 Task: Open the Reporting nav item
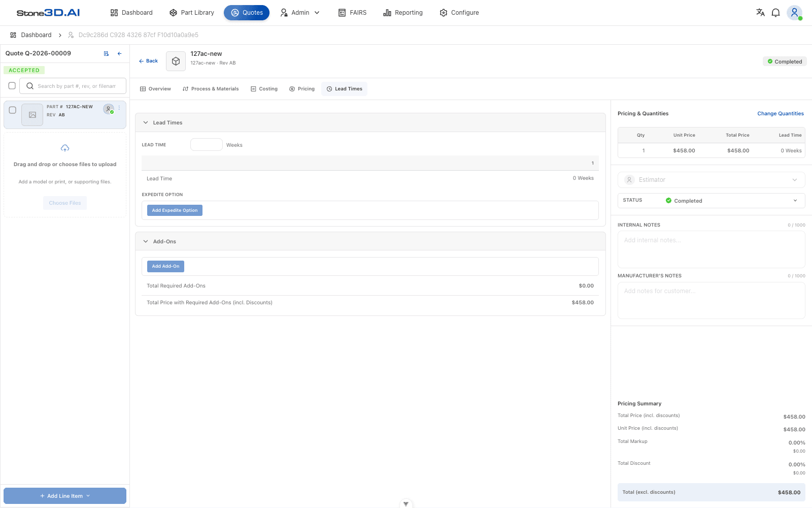403,13
